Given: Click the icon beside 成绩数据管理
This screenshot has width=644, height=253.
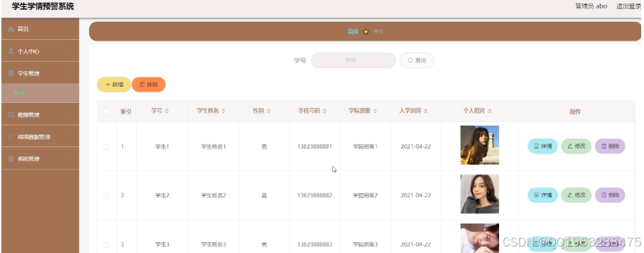Looking at the screenshot, I should [x=11, y=137].
